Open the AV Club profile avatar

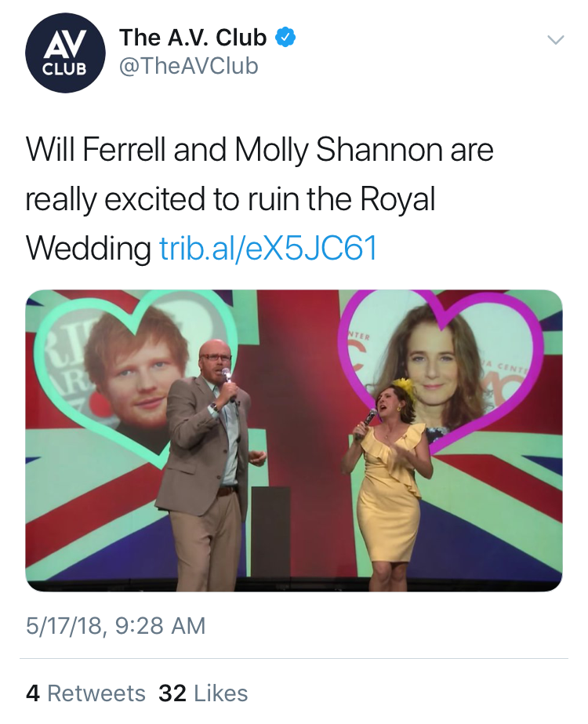pyautogui.click(x=65, y=57)
